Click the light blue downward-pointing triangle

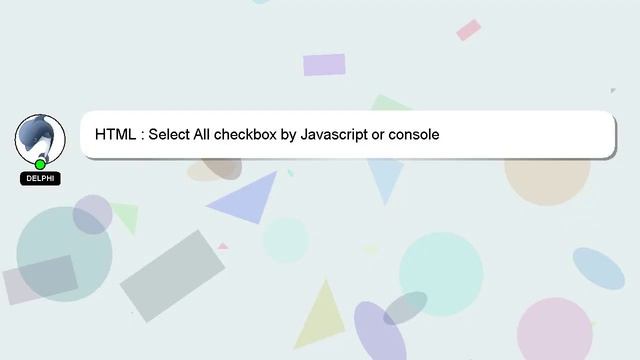coord(385,180)
